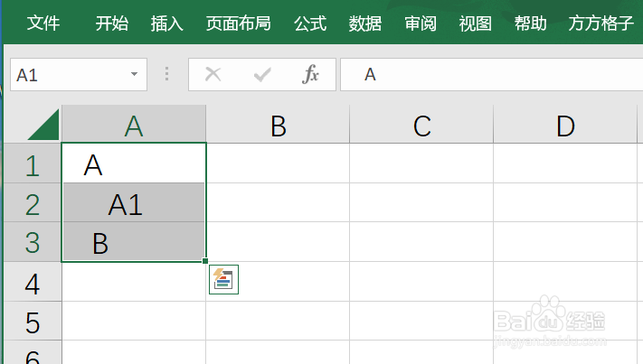Image resolution: width=643 pixels, height=364 pixels.
Task: Click the Insert Function fx icon
Action: (x=310, y=75)
